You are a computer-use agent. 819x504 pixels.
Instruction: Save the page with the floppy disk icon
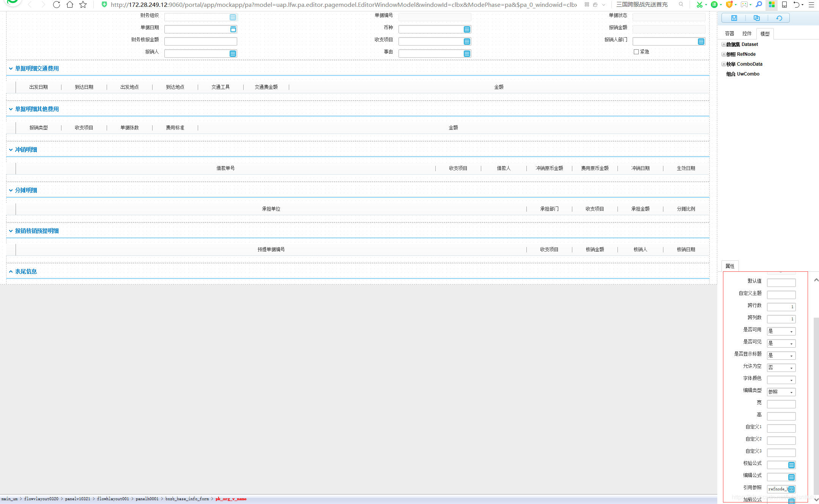point(734,18)
